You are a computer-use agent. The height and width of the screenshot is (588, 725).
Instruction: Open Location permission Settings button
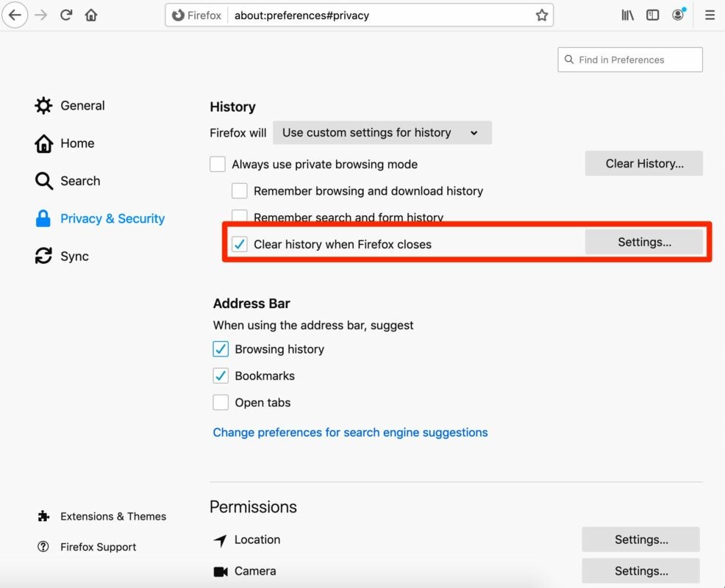pos(640,539)
